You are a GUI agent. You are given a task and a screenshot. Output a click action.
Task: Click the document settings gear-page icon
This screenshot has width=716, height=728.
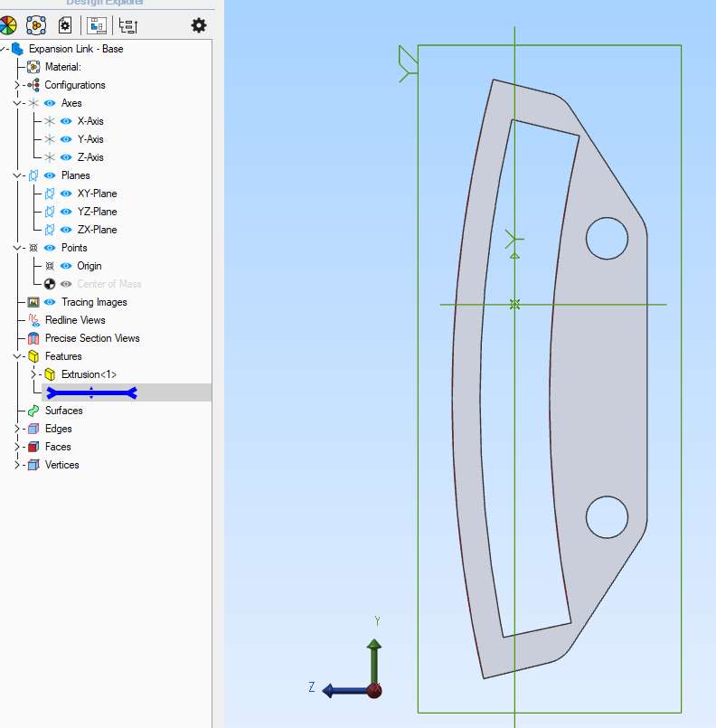65,25
